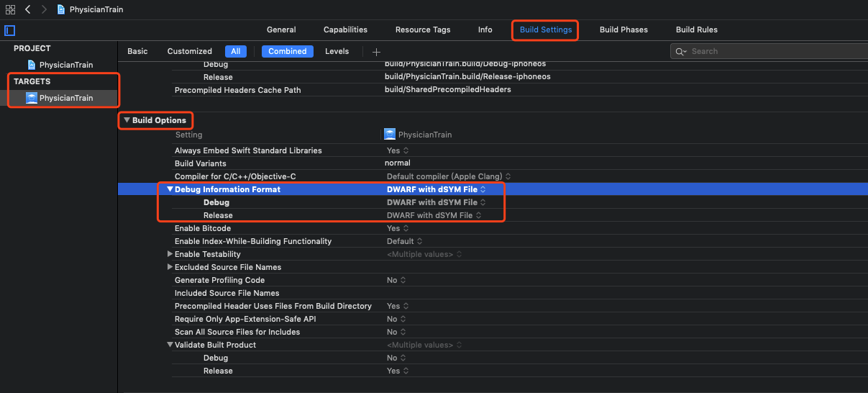Open the General tab
Viewport: 868px width, 393px height.
click(x=281, y=30)
